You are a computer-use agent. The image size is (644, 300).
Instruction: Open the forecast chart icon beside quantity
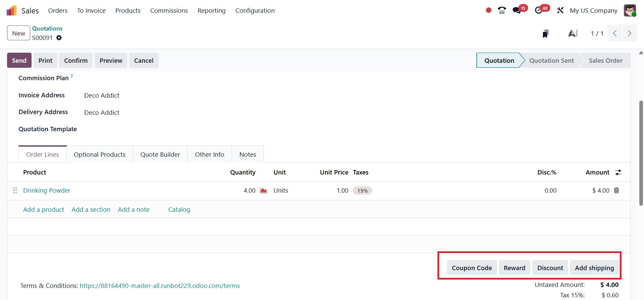point(264,191)
